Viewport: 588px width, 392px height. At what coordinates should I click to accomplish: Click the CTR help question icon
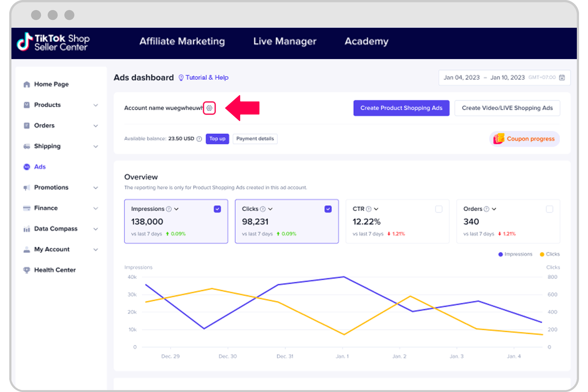[369, 209]
